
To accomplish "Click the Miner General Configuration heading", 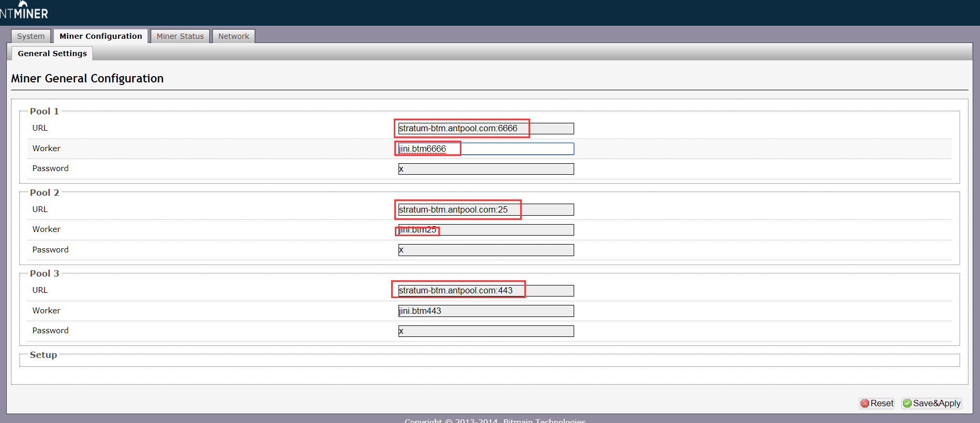I will pos(88,79).
